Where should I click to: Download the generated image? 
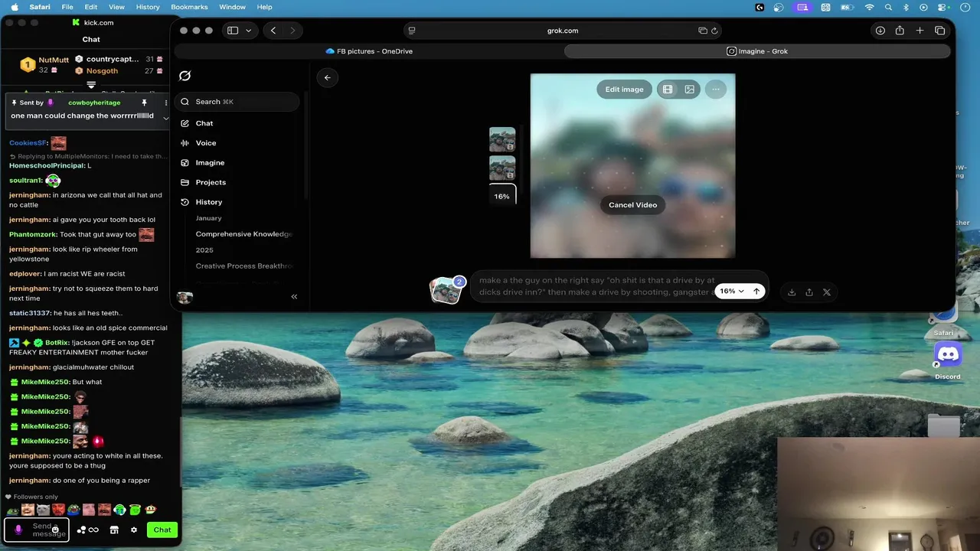[792, 292]
